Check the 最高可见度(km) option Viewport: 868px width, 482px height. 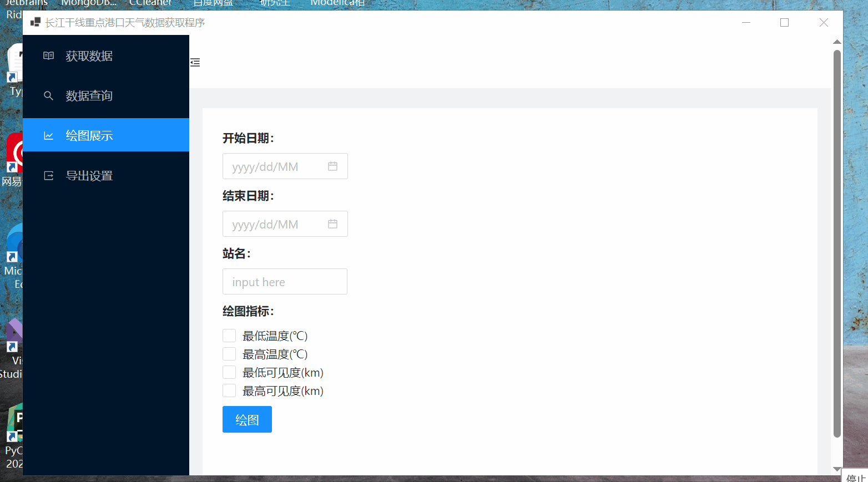pyautogui.click(x=229, y=390)
